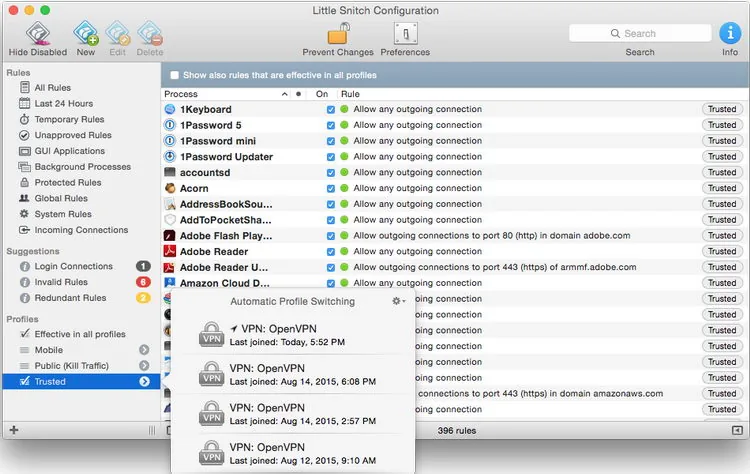This screenshot has width=750, height=474.
Task: Open the gear dropdown in Automatic Profile Switching
Action: click(398, 301)
